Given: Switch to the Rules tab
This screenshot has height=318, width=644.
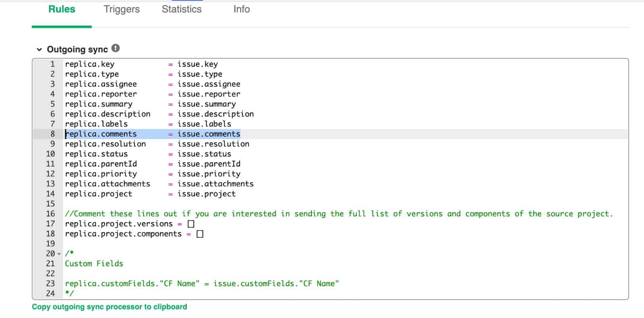Looking at the screenshot, I should [x=62, y=9].
